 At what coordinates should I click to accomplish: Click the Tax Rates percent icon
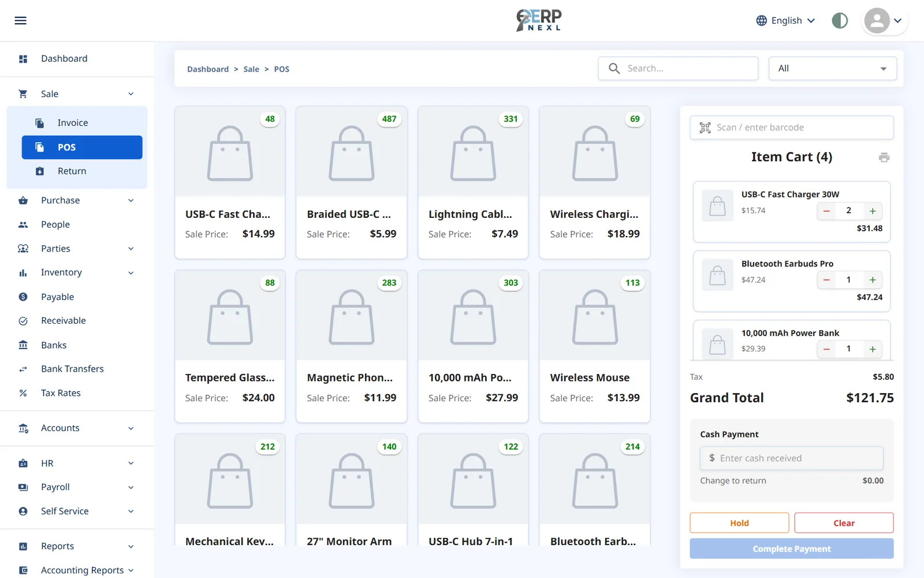pyautogui.click(x=23, y=393)
